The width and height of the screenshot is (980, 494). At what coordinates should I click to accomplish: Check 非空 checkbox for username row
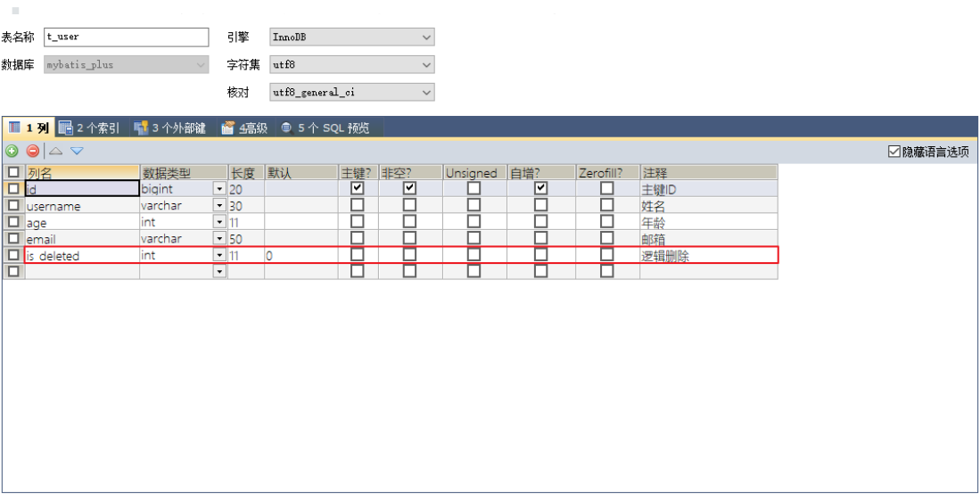coord(409,204)
